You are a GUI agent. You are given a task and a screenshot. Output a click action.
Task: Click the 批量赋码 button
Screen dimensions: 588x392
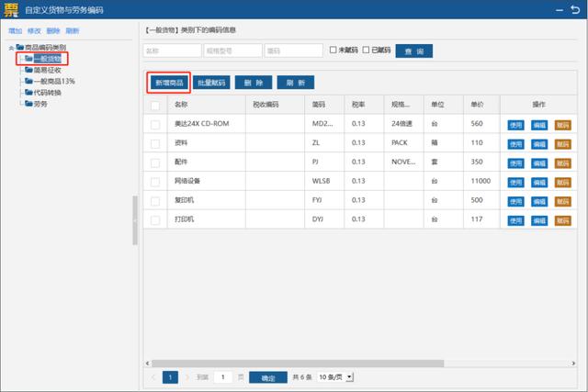[x=212, y=83]
